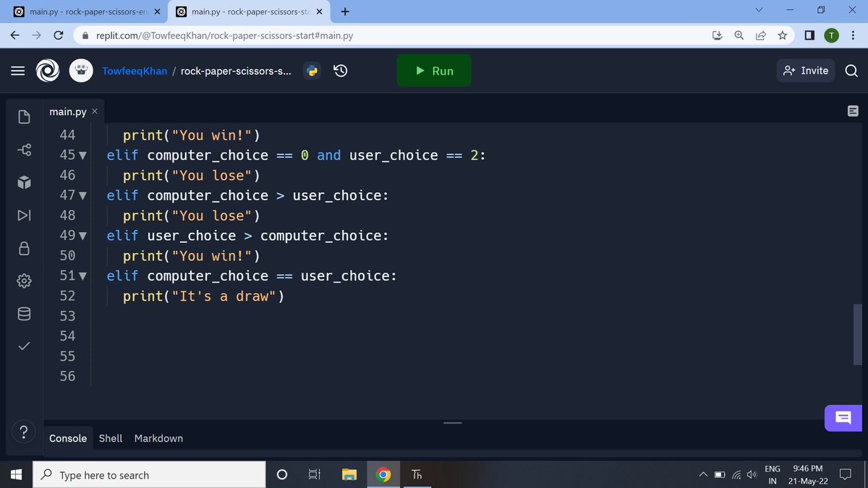Open the Unit tests checkmark icon

pyautogui.click(x=23, y=347)
